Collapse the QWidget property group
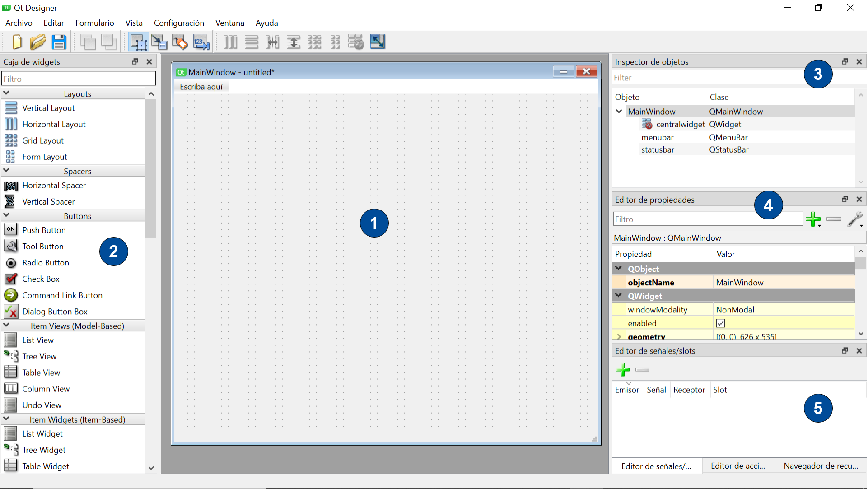868x489 pixels. coord(619,296)
